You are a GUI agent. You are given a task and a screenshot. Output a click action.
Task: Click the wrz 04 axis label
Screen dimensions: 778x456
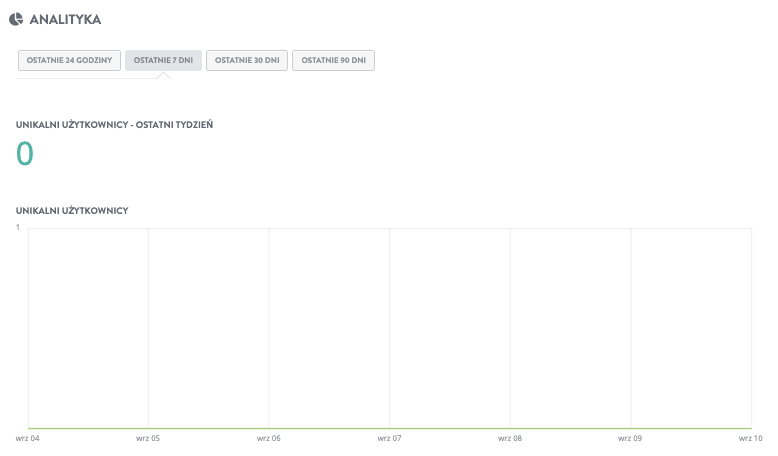(27, 438)
